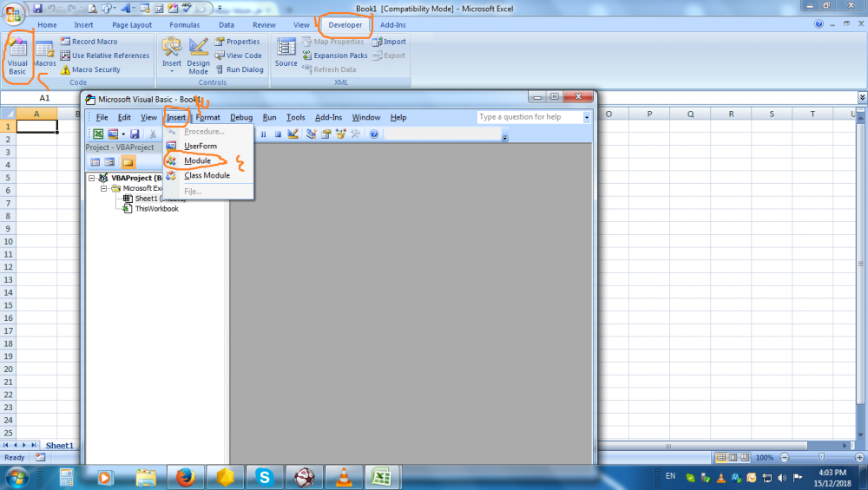Open the VBA Window menu
Image resolution: width=868 pixels, height=490 pixels.
pyautogui.click(x=366, y=117)
